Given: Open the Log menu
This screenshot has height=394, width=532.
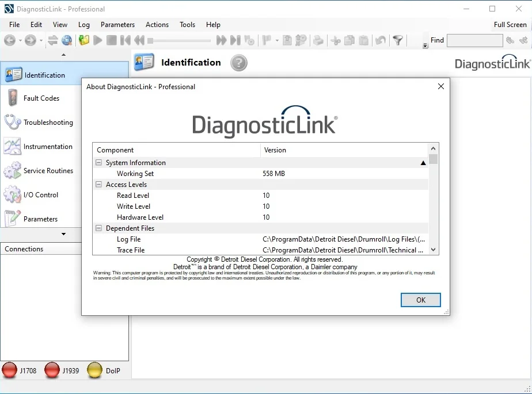Looking at the screenshot, I should click(84, 24).
